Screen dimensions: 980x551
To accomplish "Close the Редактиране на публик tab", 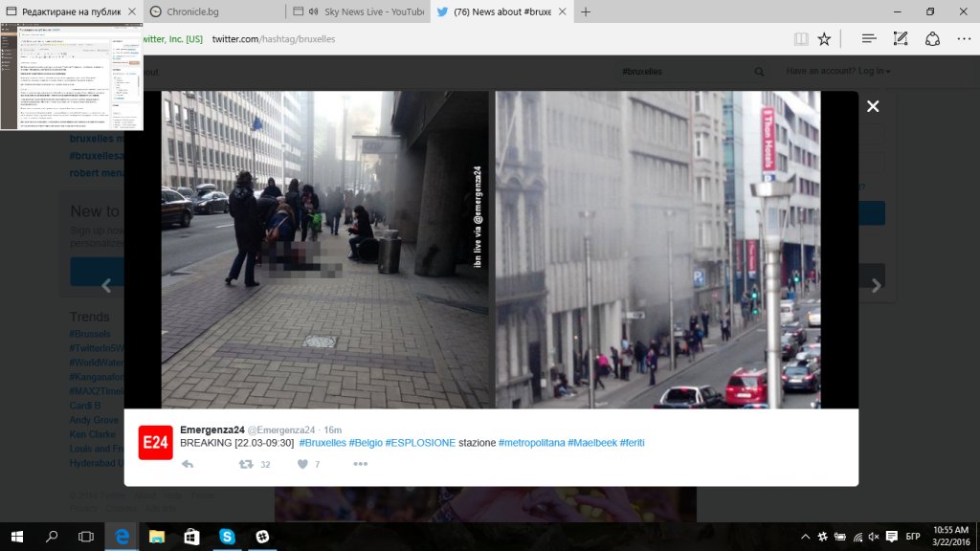I will (x=132, y=11).
